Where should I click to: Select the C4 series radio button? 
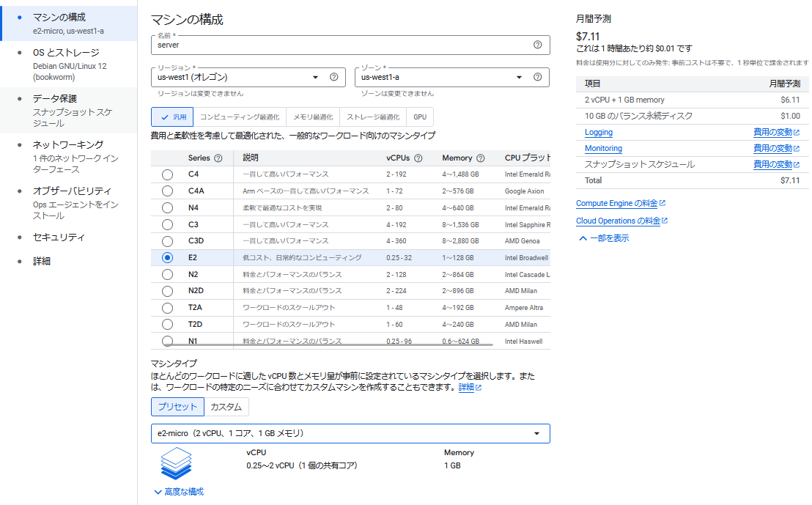(167, 174)
